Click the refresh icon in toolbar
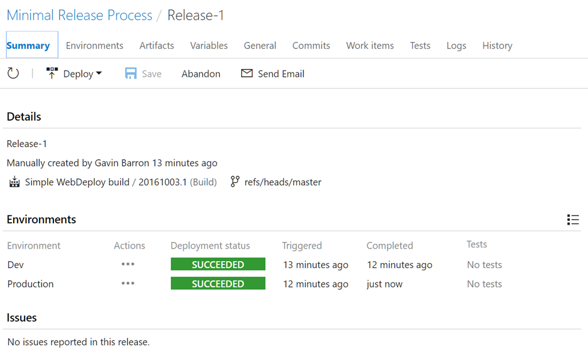588x364 pixels. coord(13,73)
